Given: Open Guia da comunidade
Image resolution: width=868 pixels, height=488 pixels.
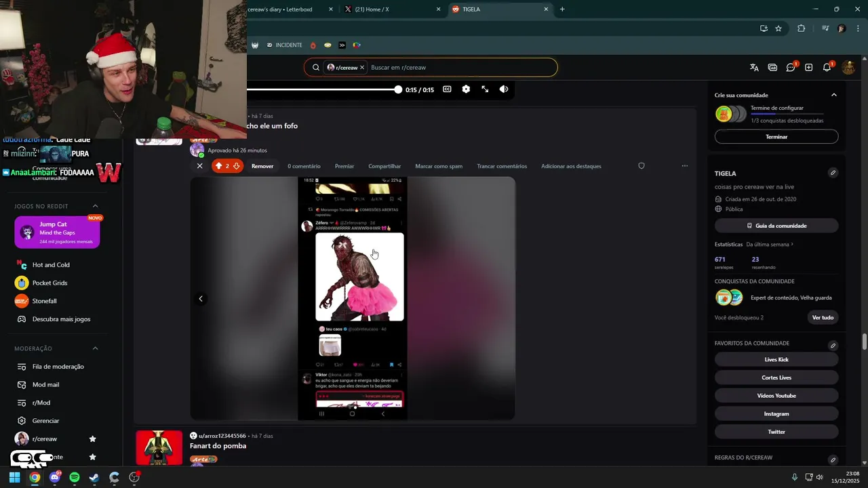Looking at the screenshot, I should click(x=776, y=226).
